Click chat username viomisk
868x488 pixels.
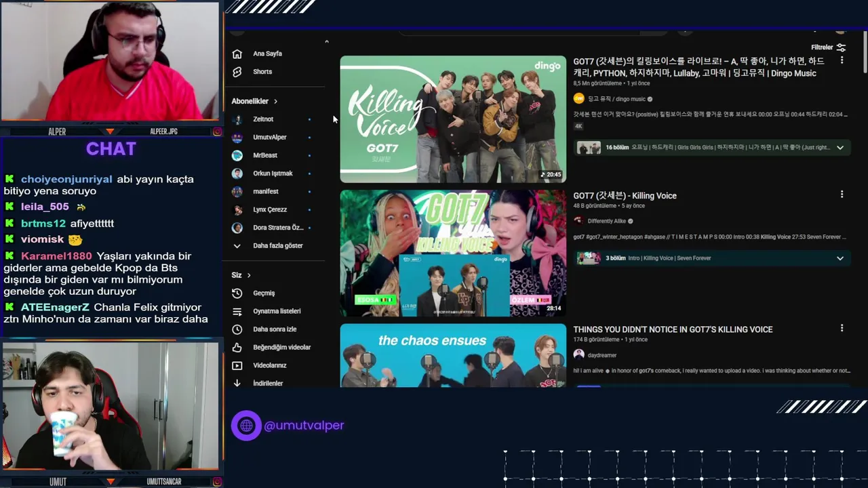click(x=42, y=239)
